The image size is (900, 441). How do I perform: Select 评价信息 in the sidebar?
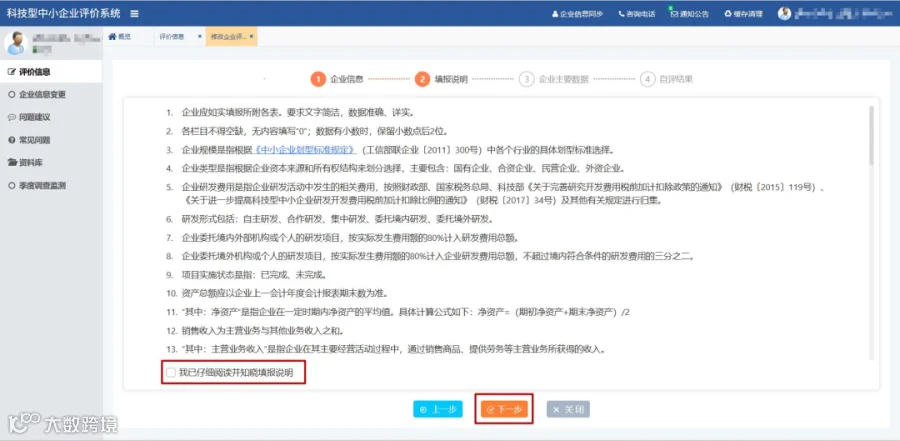click(51, 72)
